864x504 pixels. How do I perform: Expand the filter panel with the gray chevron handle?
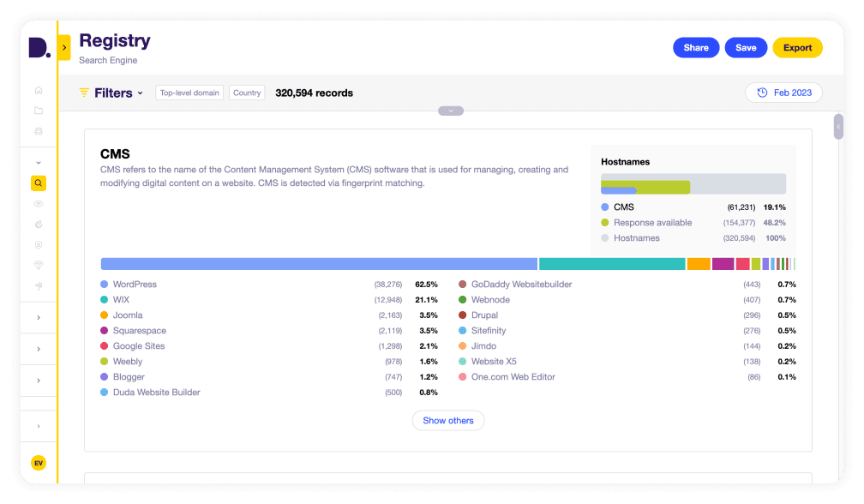coord(451,111)
